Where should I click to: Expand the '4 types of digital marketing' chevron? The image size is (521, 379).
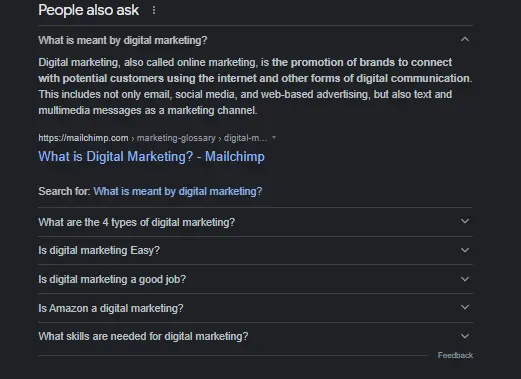pyautogui.click(x=465, y=221)
